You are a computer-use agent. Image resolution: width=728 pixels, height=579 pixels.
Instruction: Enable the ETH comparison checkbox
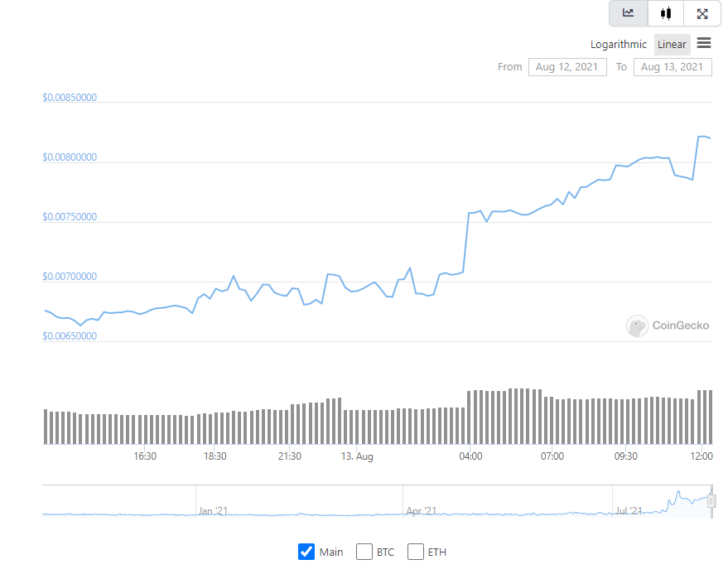click(x=416, y=552)
